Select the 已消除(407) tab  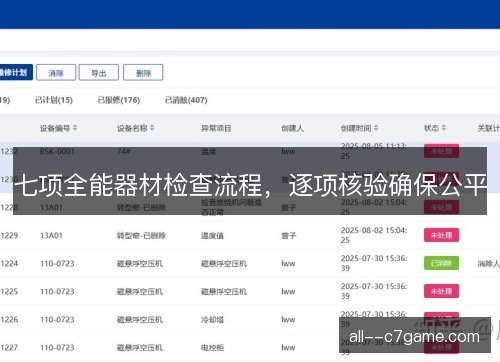pos(186,100)
